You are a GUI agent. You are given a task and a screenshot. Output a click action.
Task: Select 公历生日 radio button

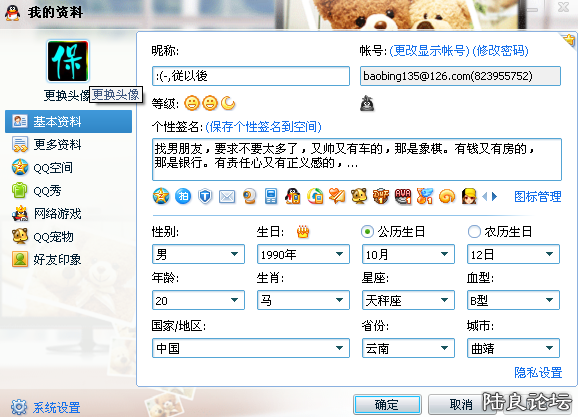[x=367, y=232]
